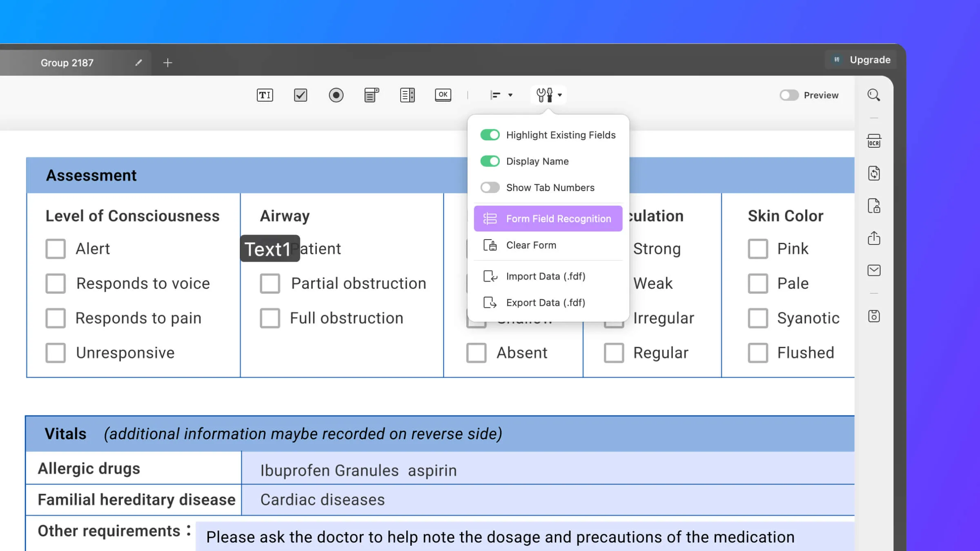Toggle Display Name setting off
The width and height of the screenshot is (980, 551).
coord(490,161)
